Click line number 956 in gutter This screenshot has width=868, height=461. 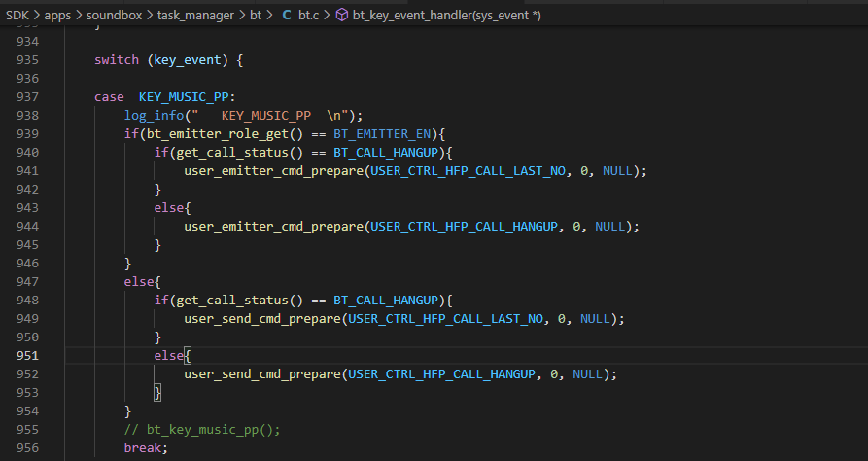pos(27,447)
